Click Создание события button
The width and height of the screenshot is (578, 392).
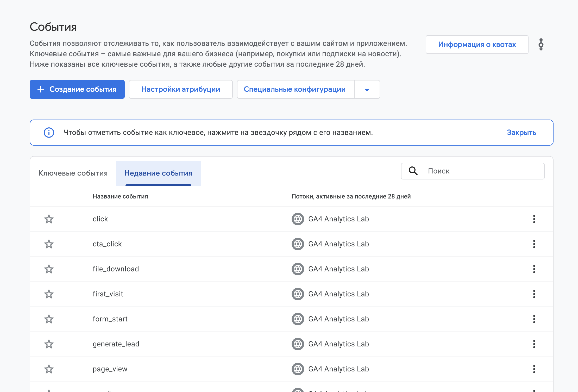[x=77, y=89]
